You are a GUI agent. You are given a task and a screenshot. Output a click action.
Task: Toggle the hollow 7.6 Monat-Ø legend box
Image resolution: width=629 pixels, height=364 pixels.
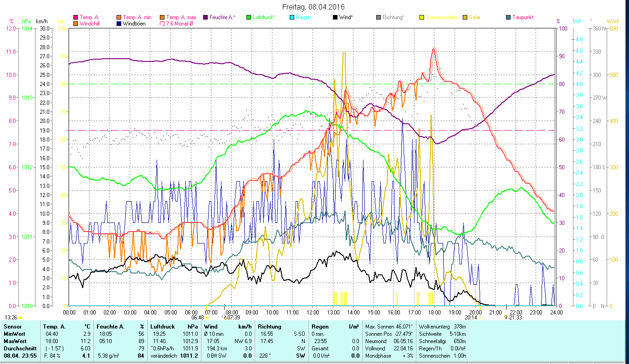coord(163,24)
